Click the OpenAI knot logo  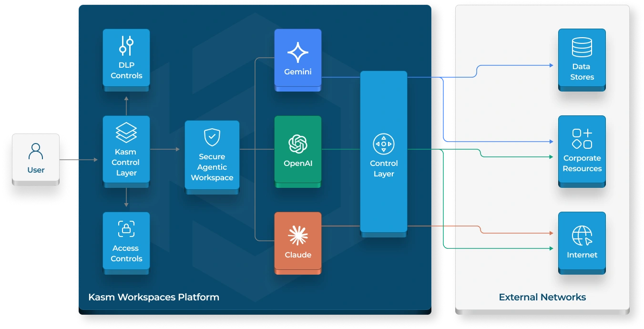point(298,144)
